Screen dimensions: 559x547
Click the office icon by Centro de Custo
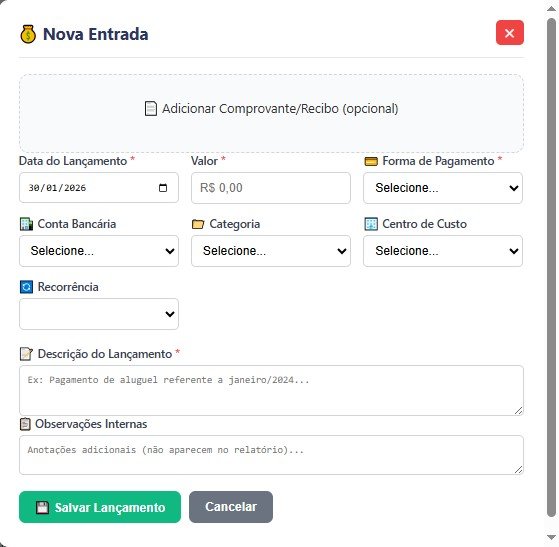pyautogui.click(x=371, y=224)
